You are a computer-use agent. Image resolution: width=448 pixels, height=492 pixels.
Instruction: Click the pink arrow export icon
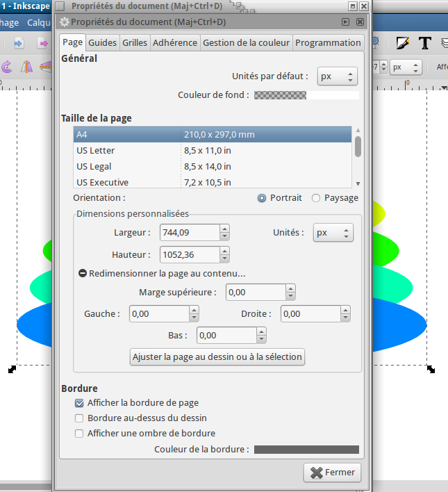[43, 43]
